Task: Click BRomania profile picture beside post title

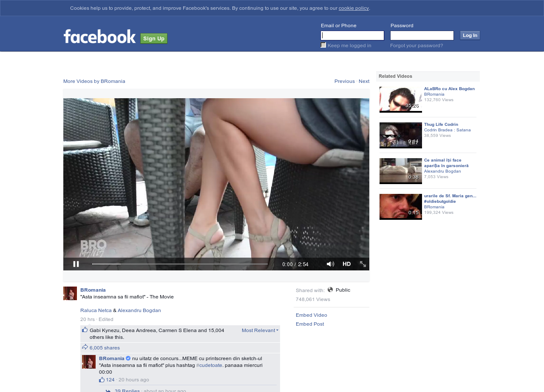Action: 70,293
